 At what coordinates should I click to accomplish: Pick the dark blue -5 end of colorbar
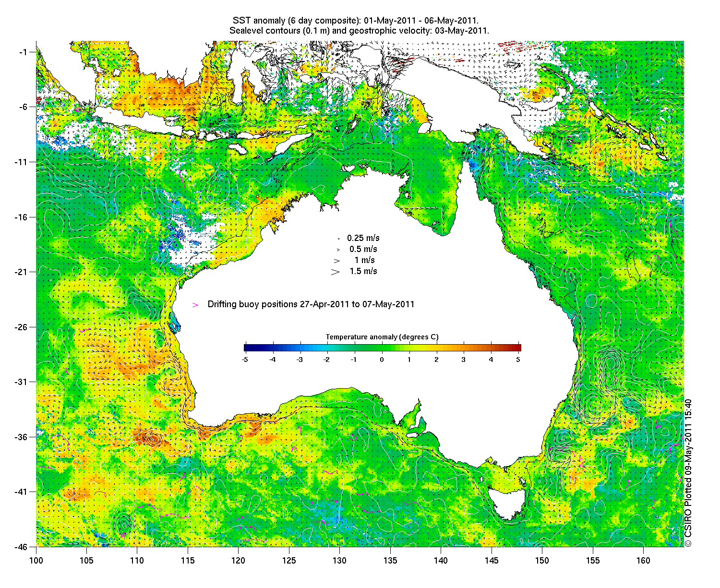(247, 348)
